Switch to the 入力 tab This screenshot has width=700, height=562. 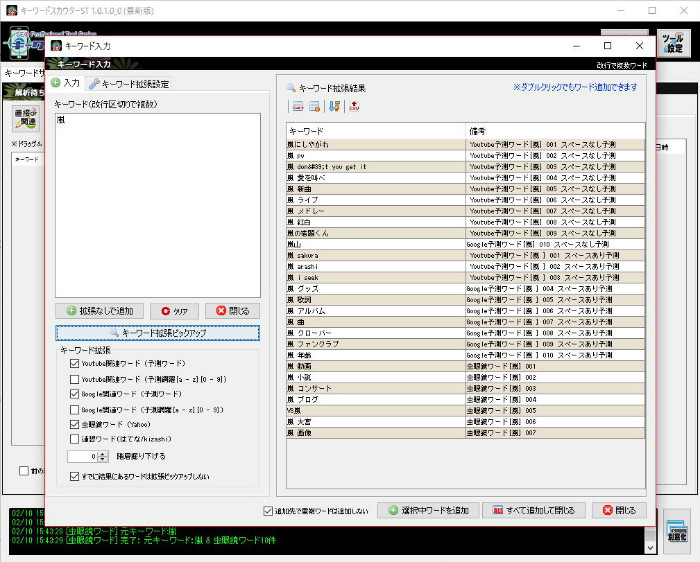pyautogui.click(x=66, y=83)
